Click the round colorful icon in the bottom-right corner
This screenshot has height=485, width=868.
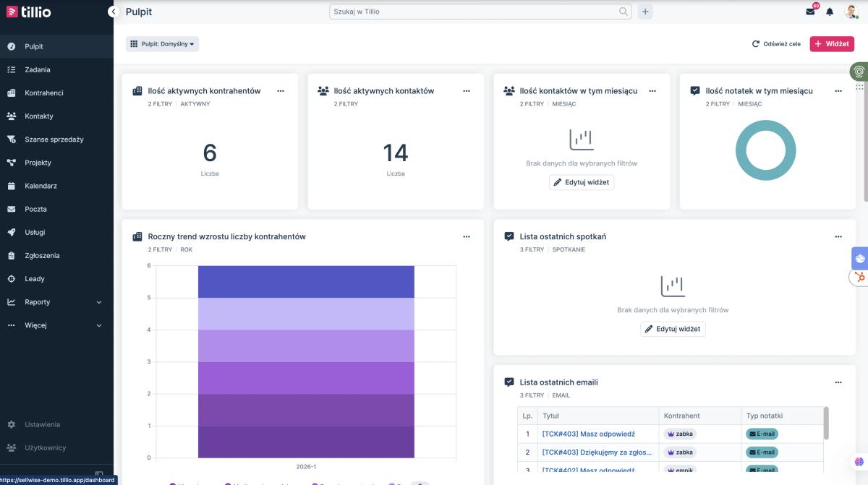859,460
